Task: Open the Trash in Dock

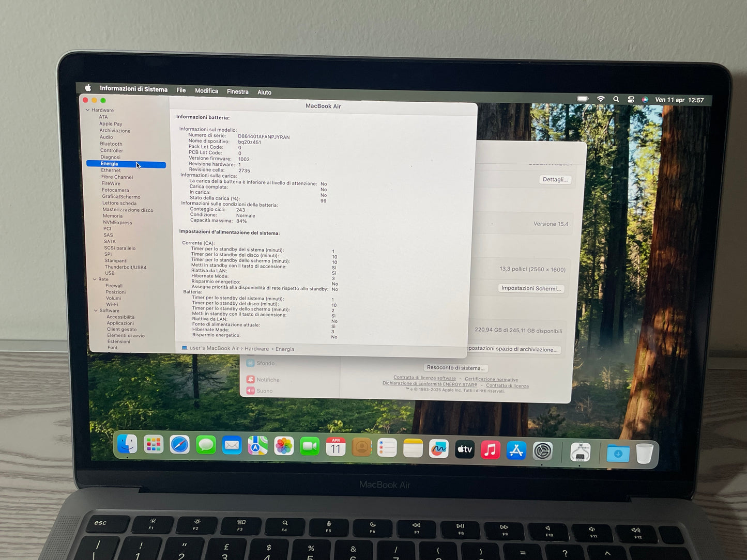Action: pos(644,454)
